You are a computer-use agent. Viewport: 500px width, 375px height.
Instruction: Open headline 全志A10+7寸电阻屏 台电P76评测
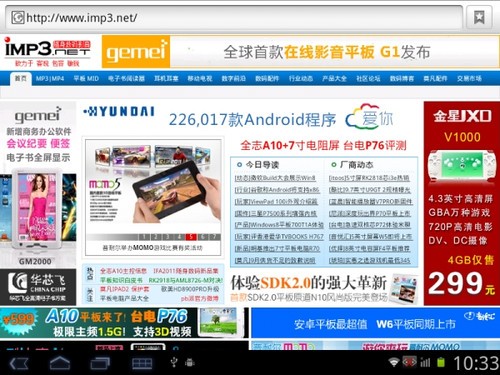pyautogui.click(x=323, y=145)
